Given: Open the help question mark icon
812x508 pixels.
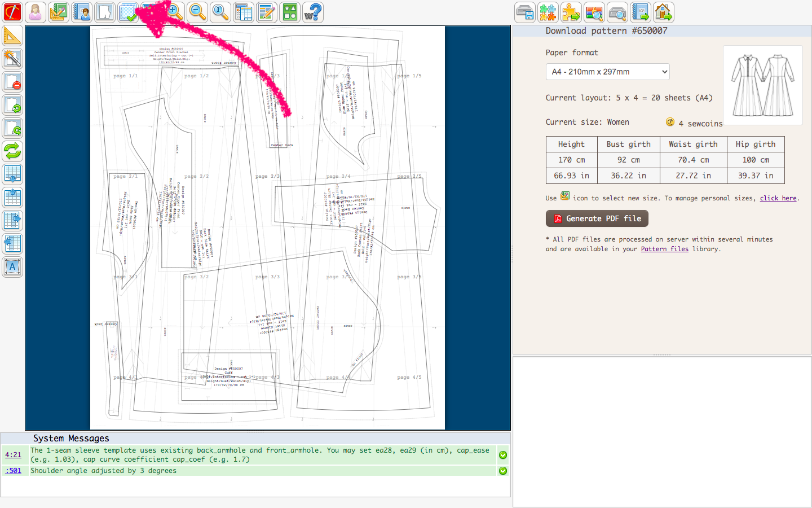Looking at the screenshot, I should click(313, 12).
